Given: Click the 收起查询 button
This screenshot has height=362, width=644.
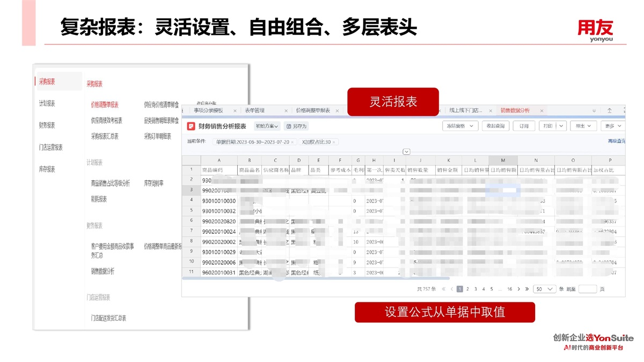Looking at the screenshot, I should [x=495, y=126].
